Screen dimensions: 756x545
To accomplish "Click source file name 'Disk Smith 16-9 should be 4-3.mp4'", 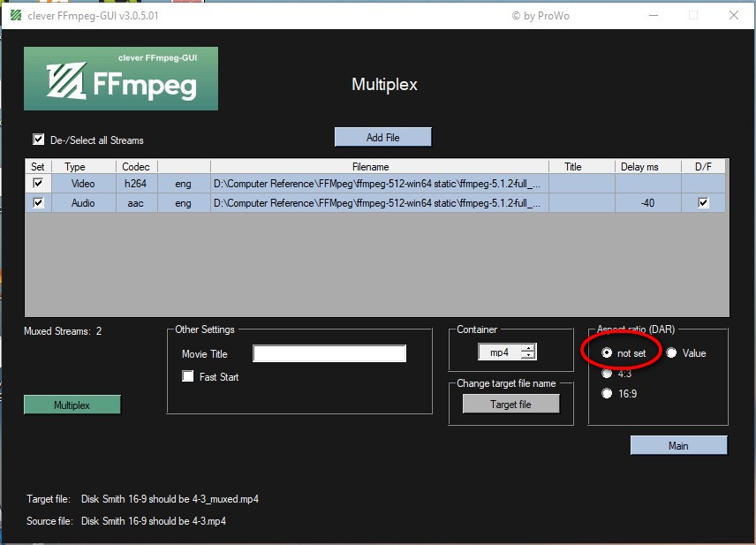I will [x=154, y=521].
